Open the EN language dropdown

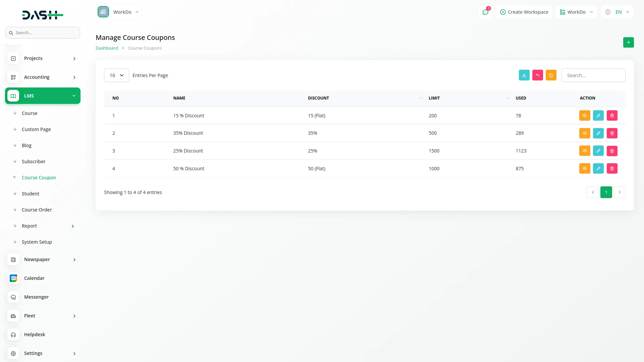pyautogui.click(x=618, y=12)
